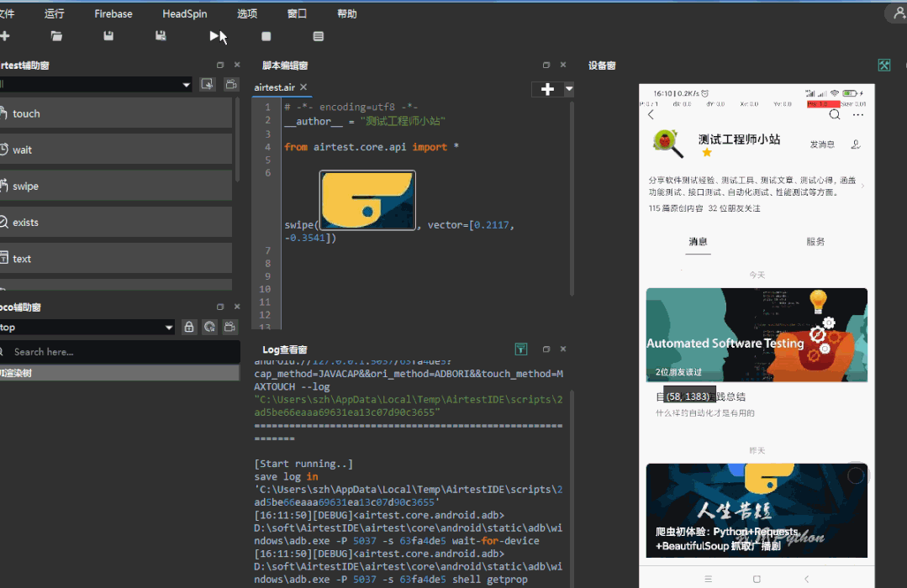
Task: Click the Poco record camera icon
Action: [230, 328]
